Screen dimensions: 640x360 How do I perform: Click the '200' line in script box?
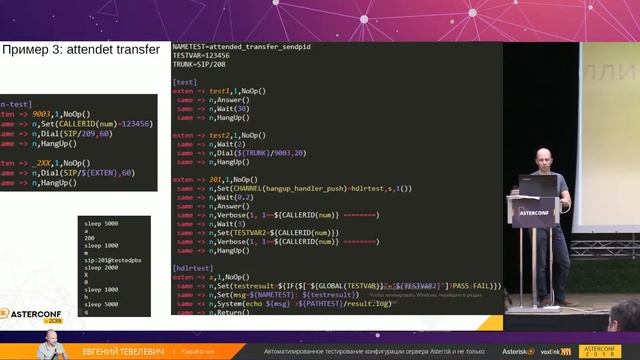89,238
